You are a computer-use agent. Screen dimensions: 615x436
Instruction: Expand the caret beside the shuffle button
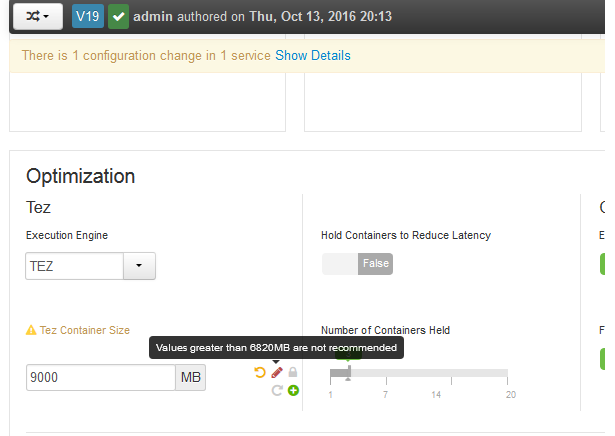point(46,17)
